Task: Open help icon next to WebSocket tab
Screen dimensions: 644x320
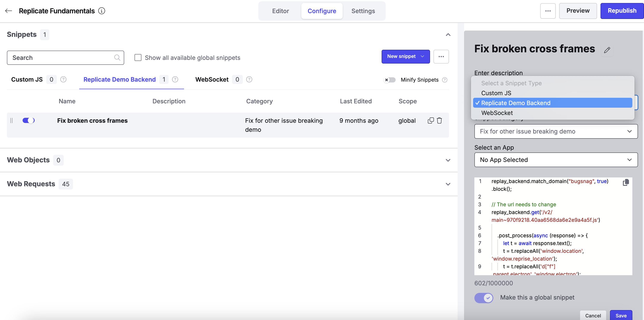Action: pos(249,79)
